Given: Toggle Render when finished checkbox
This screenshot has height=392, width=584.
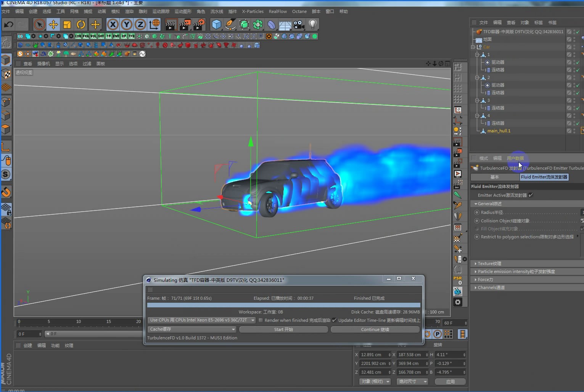Looking at the screenshot, I should point(261,320).
